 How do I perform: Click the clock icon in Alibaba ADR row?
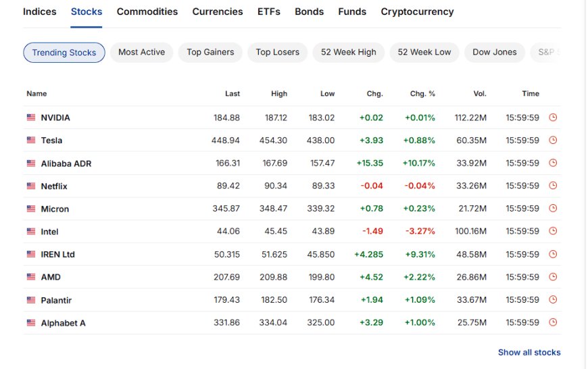(x=553, y=163)
